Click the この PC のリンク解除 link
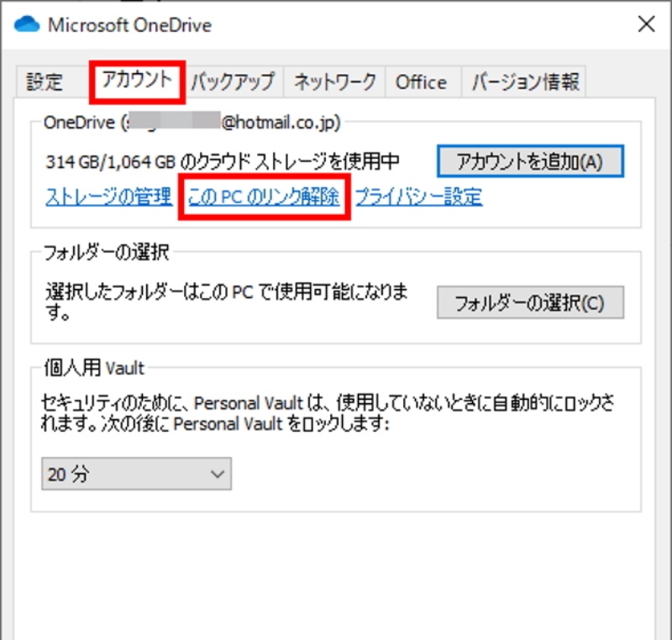 tap(264, 198)
